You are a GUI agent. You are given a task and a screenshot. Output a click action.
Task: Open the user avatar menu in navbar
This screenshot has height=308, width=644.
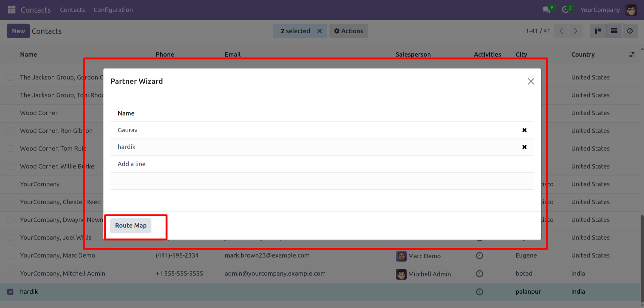coord(631,10)
